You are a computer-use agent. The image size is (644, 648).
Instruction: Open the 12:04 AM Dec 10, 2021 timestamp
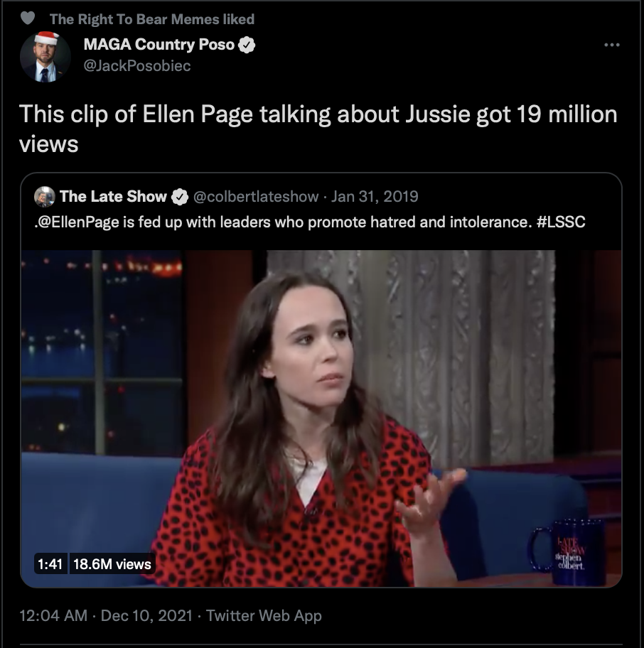click(106, 615)
